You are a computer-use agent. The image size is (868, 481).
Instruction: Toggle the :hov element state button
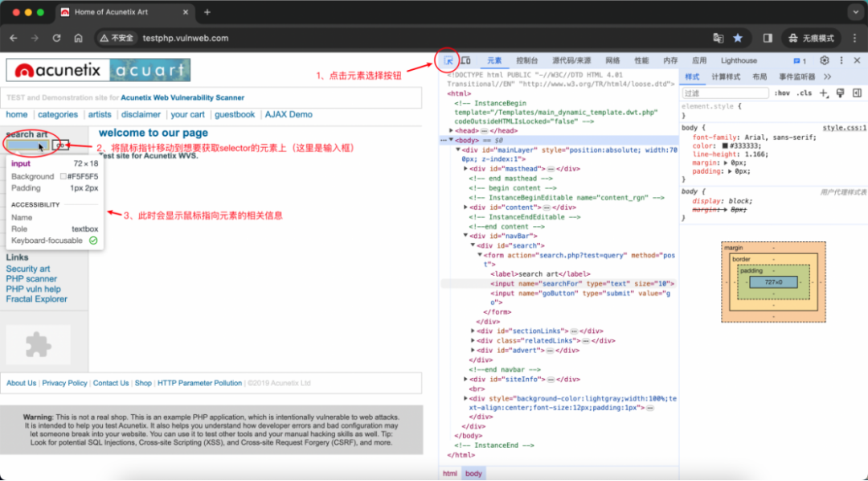782,93
